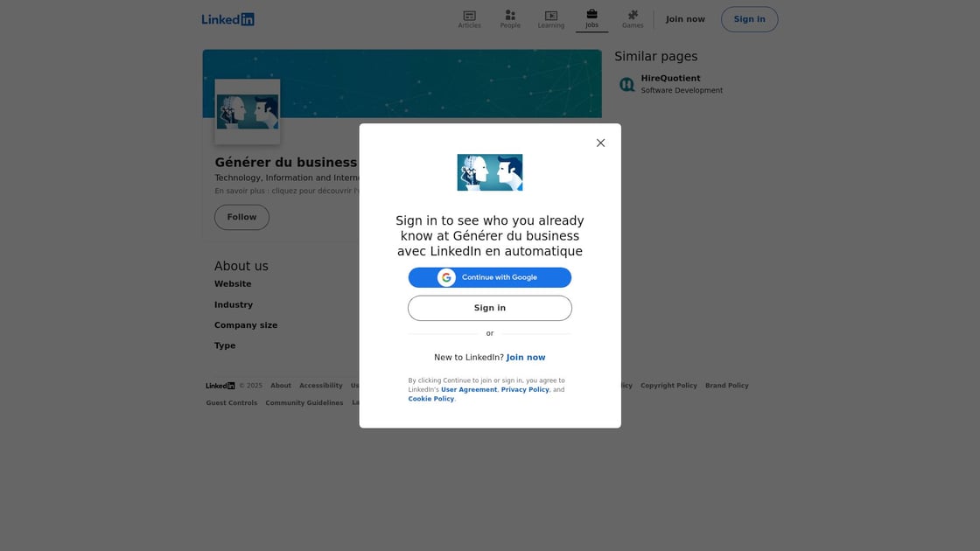
Task: Open the People nav icon
Action: 510,19
